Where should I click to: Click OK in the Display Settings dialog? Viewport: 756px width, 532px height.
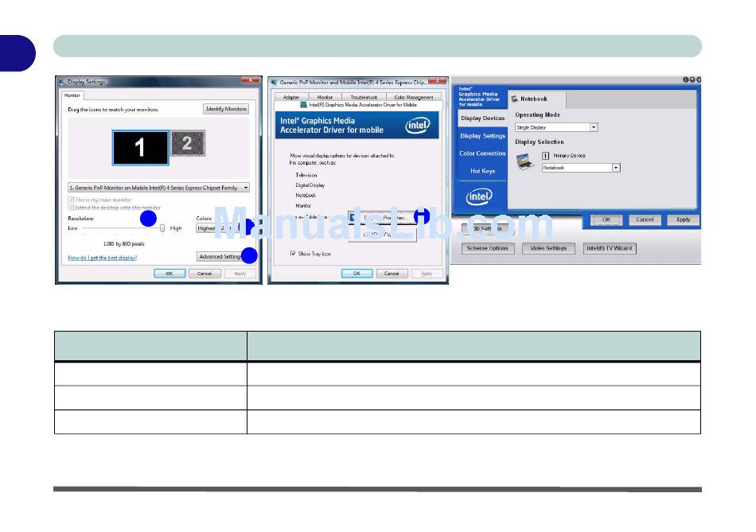point(170,274)
